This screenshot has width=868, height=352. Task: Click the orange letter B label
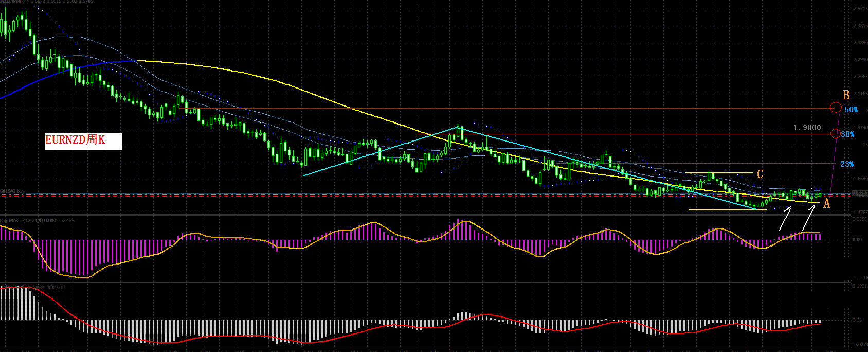click(x=846, y=95)
